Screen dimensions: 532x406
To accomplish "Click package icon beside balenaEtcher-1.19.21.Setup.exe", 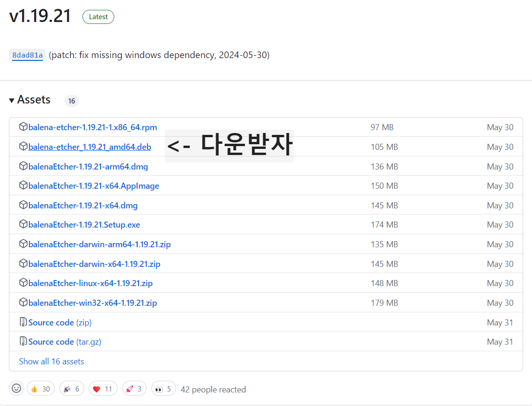I will [23, 224].
